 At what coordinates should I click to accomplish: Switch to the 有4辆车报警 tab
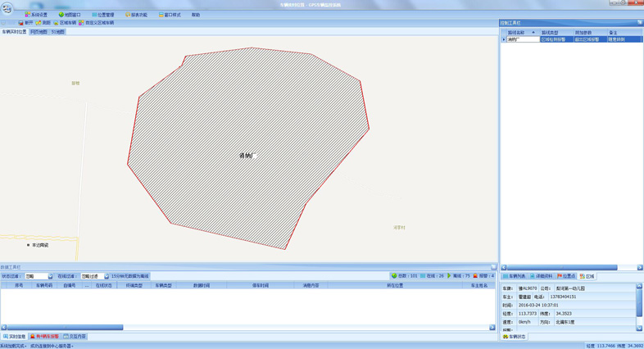point(45,336)
